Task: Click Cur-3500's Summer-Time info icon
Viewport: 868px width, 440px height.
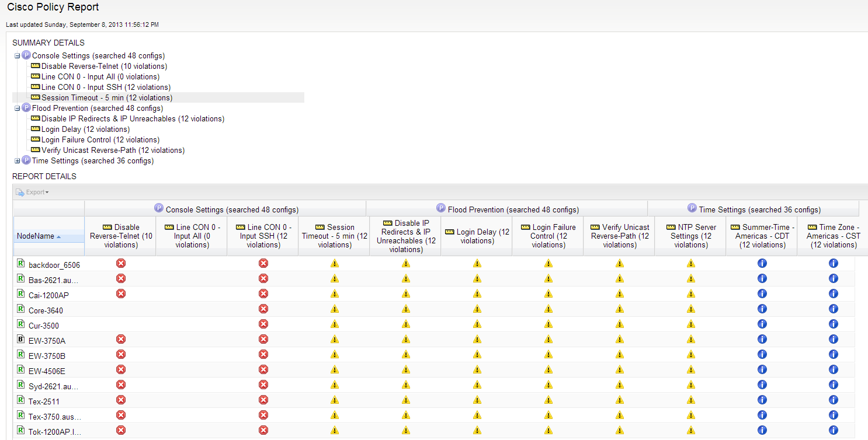Action: pos(762,324)
